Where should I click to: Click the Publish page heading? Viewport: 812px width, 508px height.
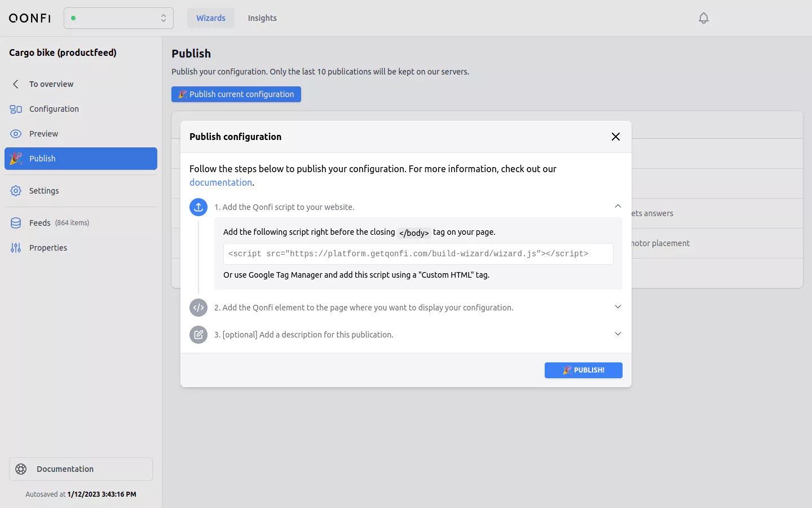191,54
